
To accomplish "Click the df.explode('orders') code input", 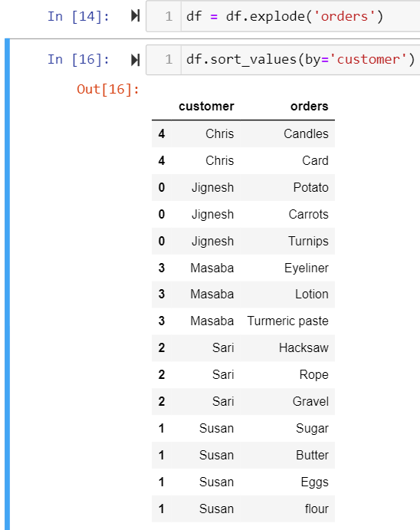I will tap(300, 16).
